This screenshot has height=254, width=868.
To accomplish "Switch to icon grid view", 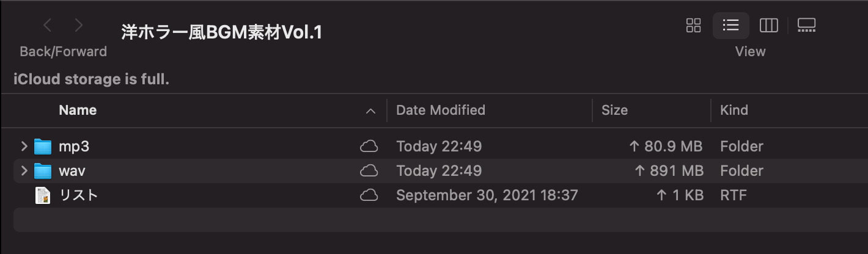I will (693, 25).
